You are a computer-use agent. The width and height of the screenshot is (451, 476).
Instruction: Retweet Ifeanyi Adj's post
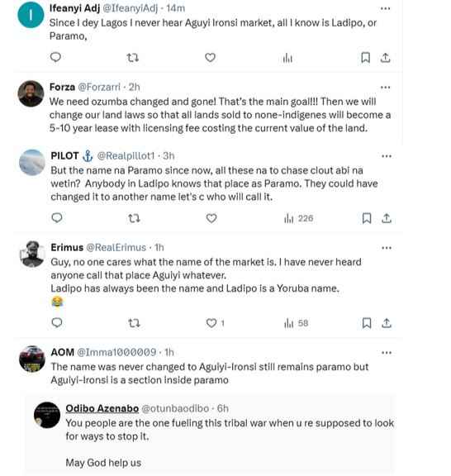[133, 57]
